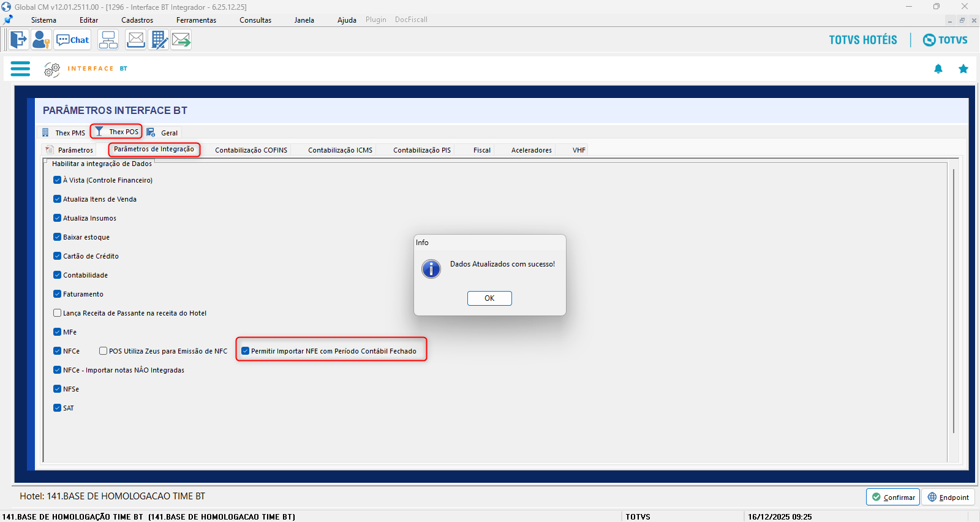Open the Sistema menu
The image size is (980, 522).
point(43,20)
